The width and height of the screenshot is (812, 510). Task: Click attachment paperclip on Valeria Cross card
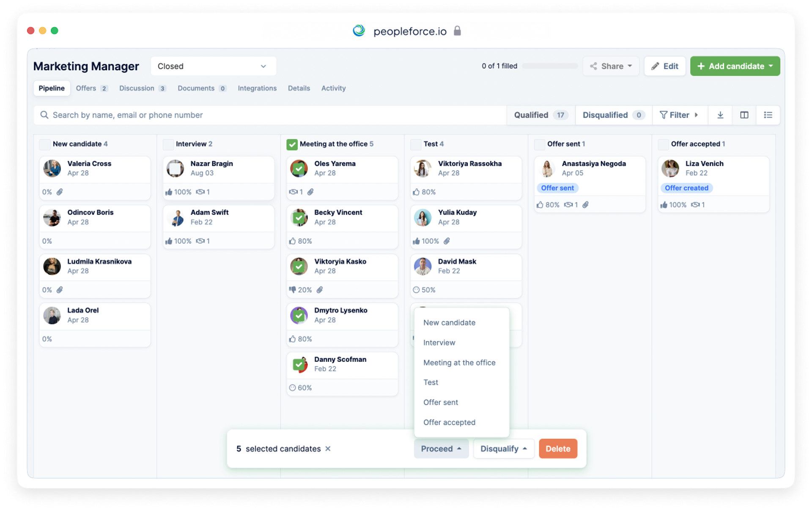point(60,192)
